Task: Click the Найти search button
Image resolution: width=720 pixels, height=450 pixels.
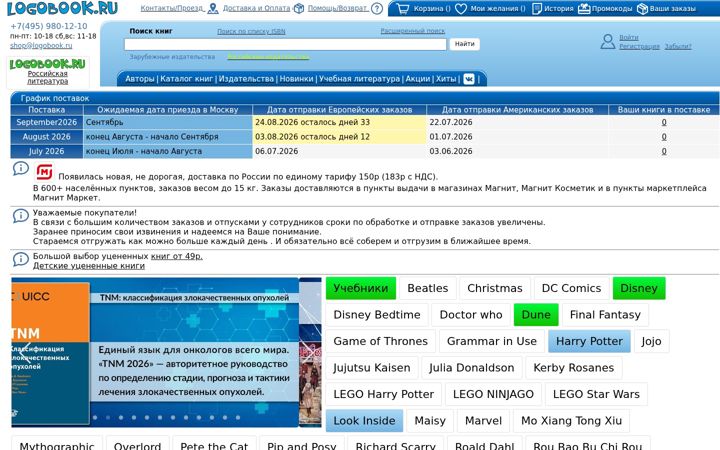Action: click(465, 44)
